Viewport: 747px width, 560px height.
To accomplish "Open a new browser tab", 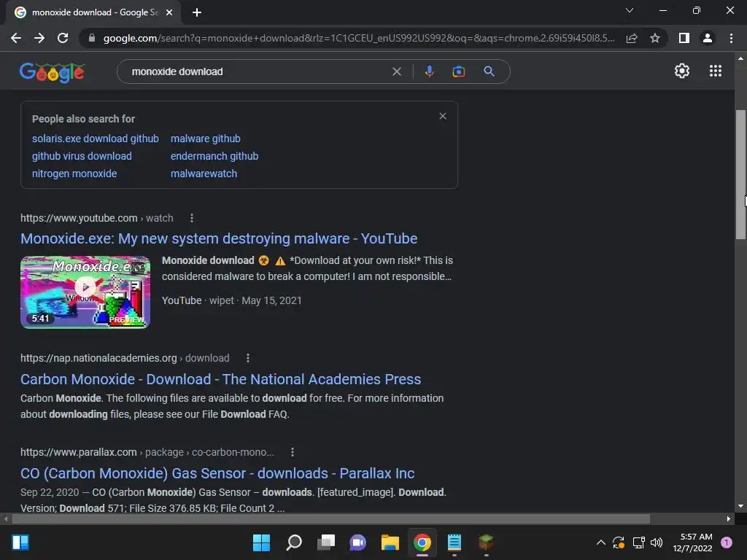I will click(x=197, y=12).
